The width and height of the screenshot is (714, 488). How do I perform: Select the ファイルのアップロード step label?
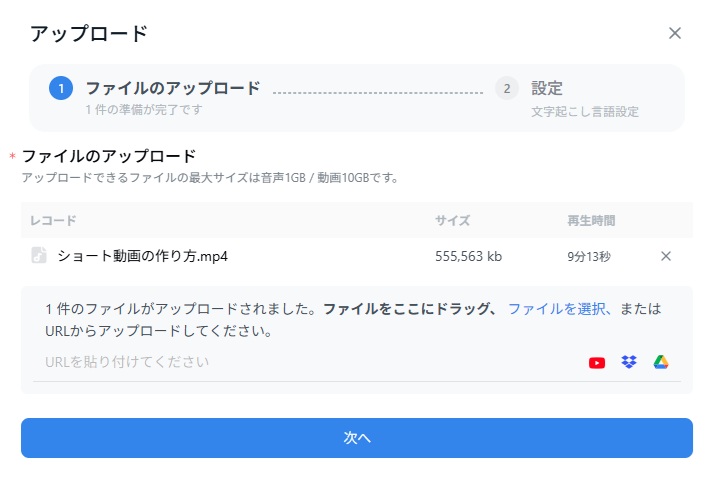(172, 88)
